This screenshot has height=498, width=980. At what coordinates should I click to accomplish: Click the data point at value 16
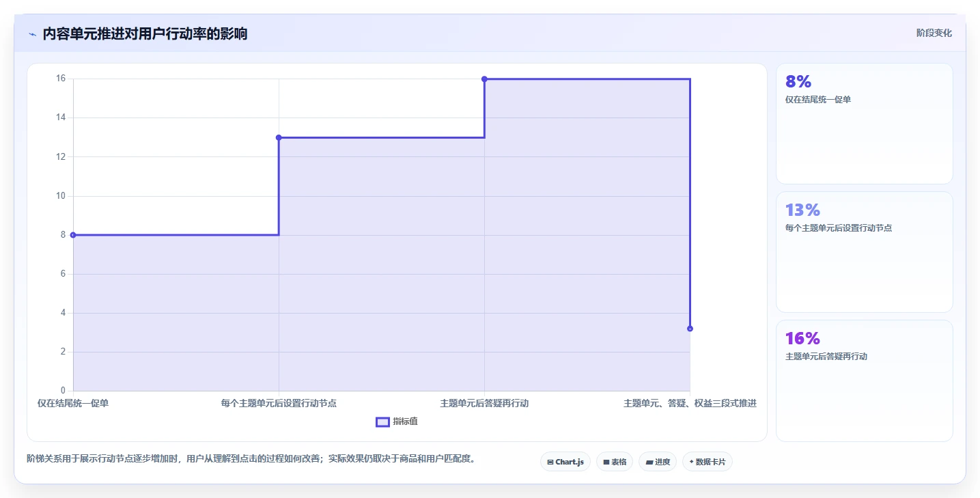(x=484, y=79)
